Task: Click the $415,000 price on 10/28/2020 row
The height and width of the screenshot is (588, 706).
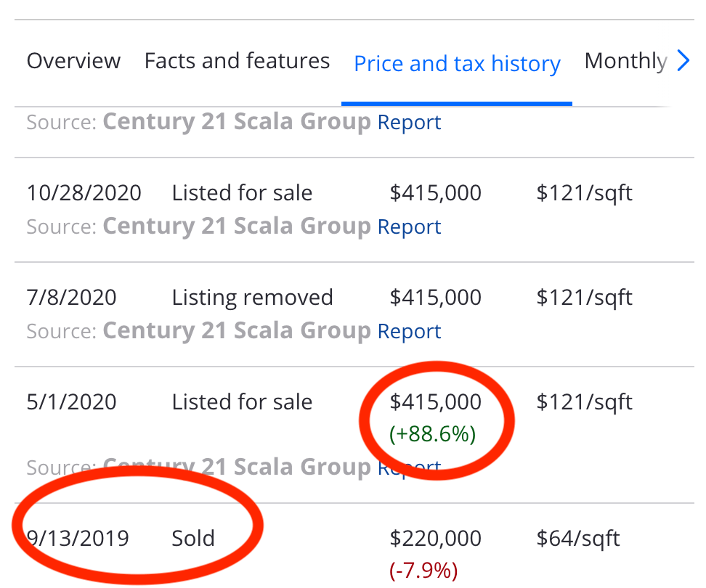Action: pyautogui.click(x=435, y=193)
